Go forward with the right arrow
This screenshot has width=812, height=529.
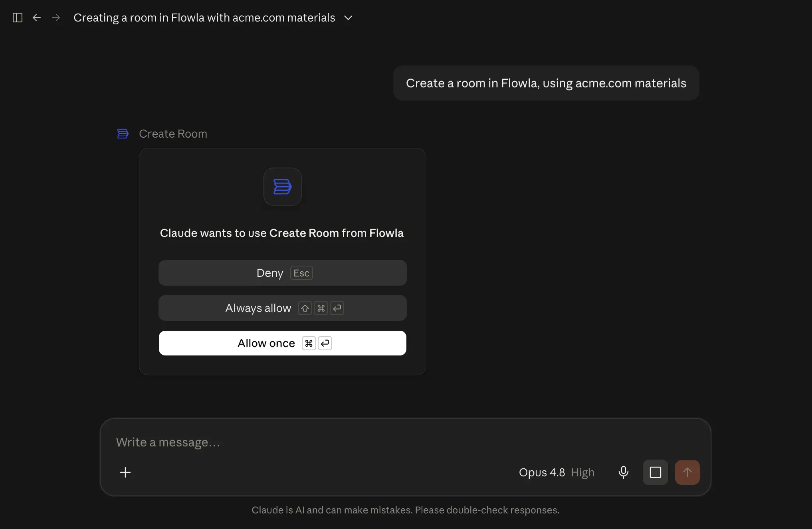[x=56, y=18]
